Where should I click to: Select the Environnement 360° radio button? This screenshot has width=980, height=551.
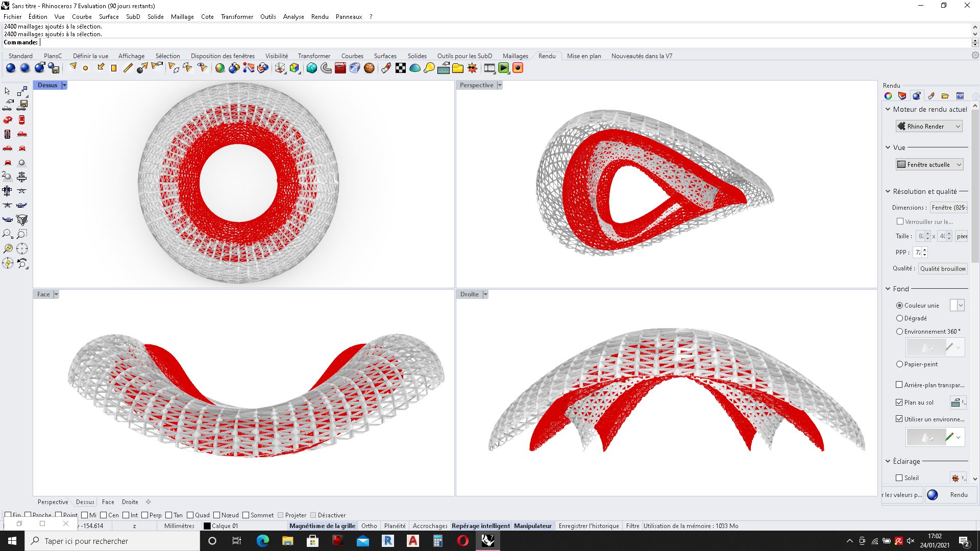[x=899, y=332]
